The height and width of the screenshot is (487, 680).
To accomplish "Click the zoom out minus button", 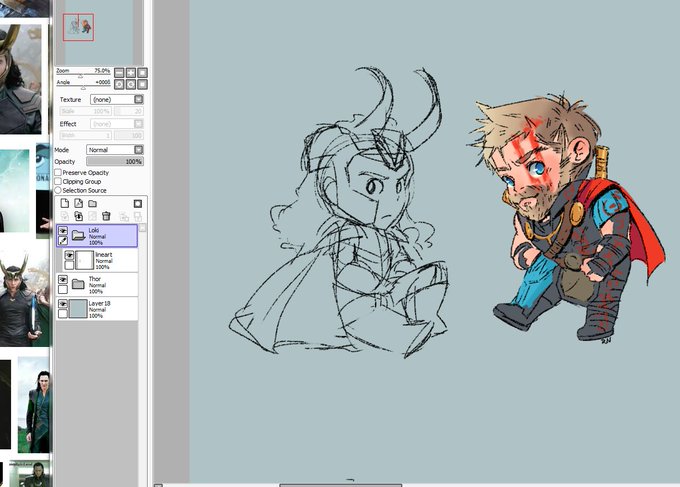I will click(x=119, y=72).
